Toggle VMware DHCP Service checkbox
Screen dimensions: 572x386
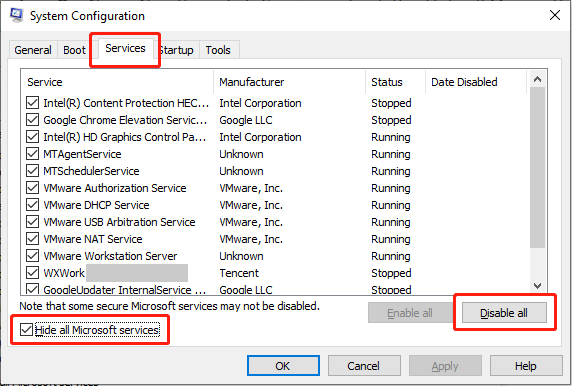[32, 205]
